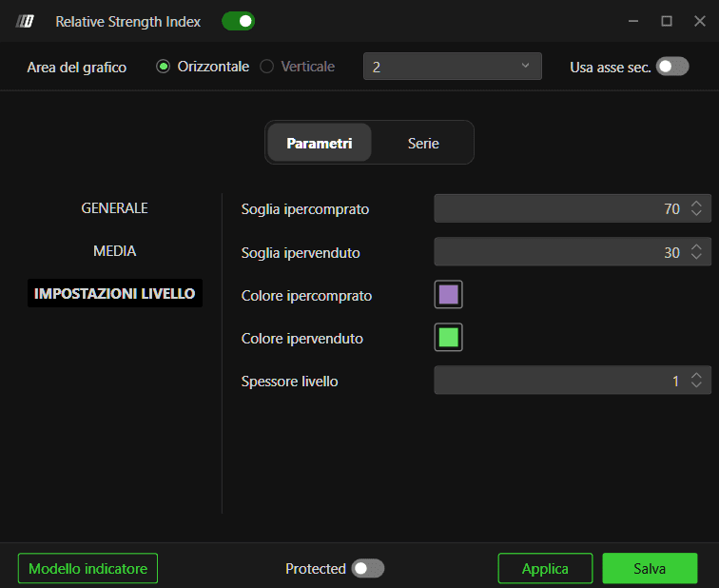719x588 pixels.
Task: Switch to the Parametri tab
Action: pos(320,143)
